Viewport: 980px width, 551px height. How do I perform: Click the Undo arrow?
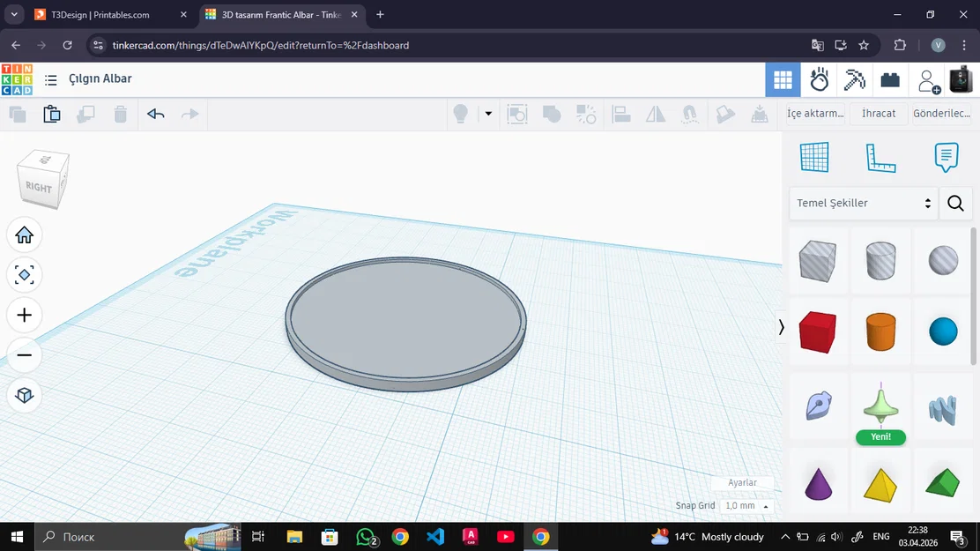pyautogui.click(x=155, y=114)
